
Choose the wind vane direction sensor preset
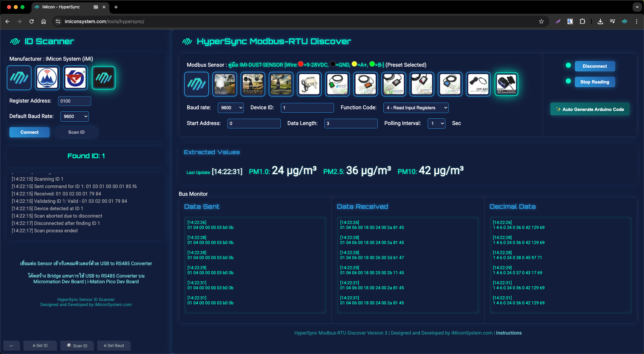pyautogui.click(x=281, y=84)
